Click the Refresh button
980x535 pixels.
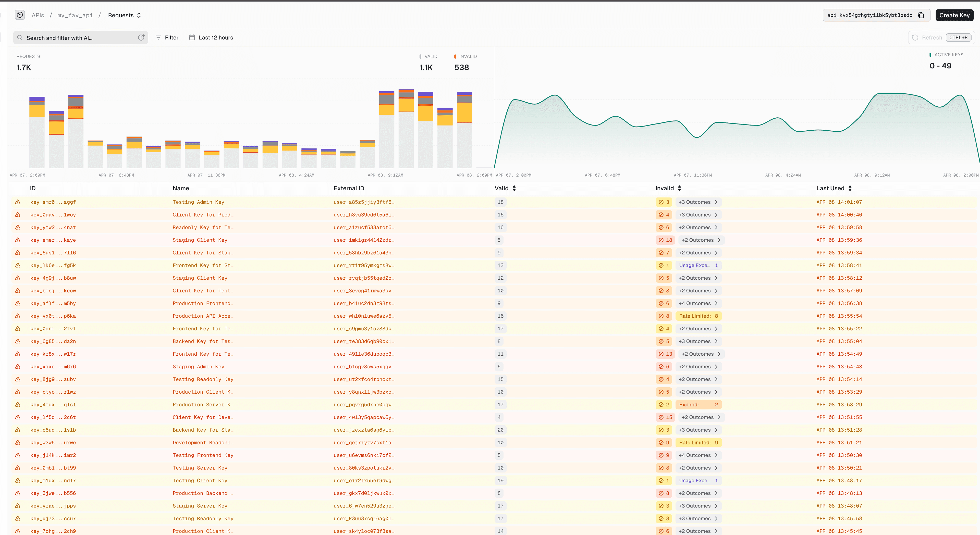932,38
